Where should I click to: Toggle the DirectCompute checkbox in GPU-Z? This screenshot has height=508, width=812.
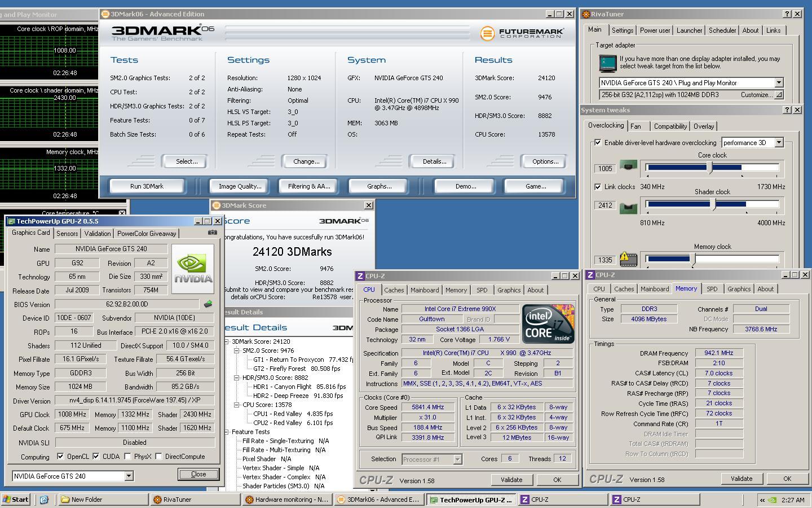(x=158, y=457)
